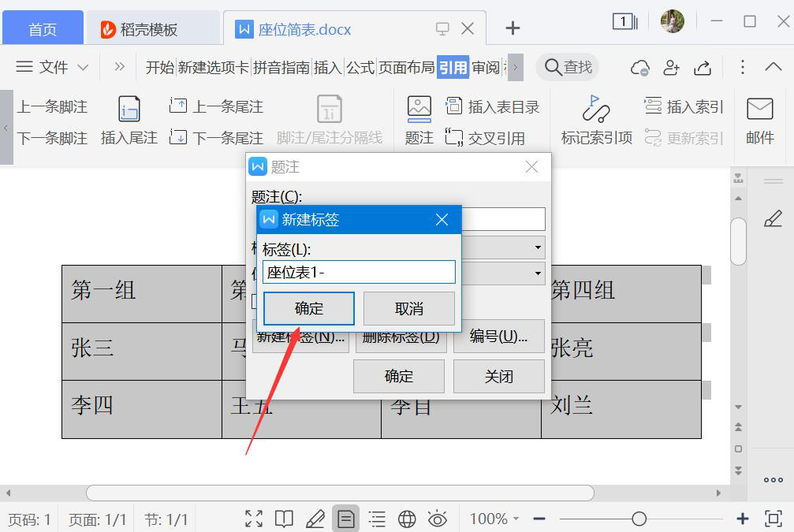This screenshot has height=532, width=794.
Task: Close the 座位简表.docx tab
Action: click(468, 29)
